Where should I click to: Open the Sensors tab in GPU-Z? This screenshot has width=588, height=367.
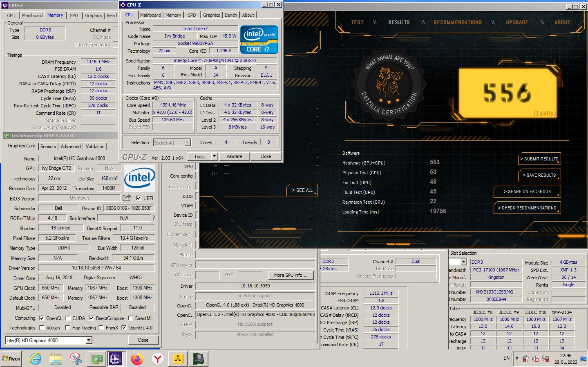click(x=48, y=147)
